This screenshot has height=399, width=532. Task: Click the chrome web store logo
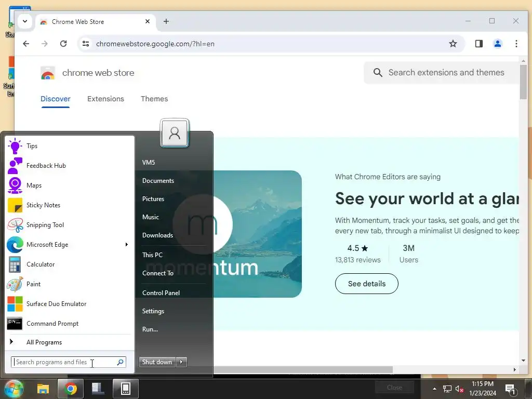coord(87,73)
